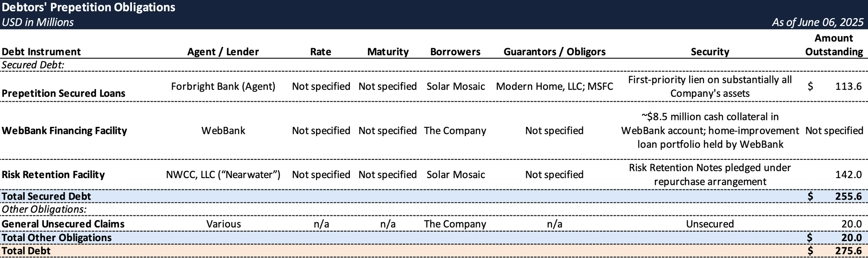Click the Debtors' Prepetition Obligations title

click(89, 7)
